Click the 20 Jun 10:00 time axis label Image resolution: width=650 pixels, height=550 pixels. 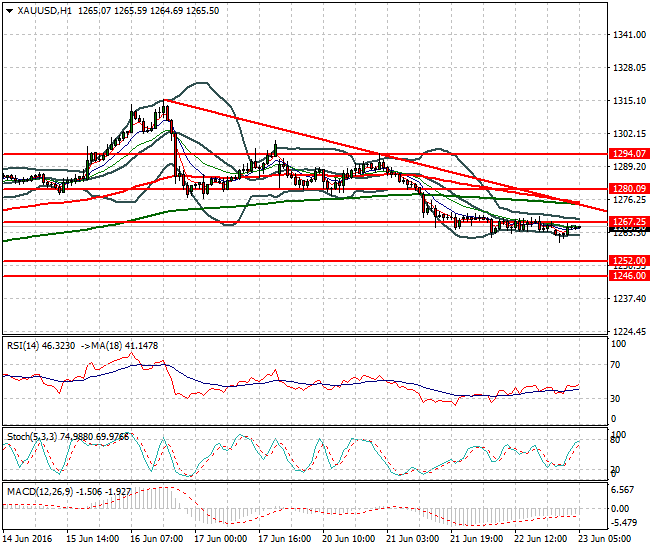(349, 539)
